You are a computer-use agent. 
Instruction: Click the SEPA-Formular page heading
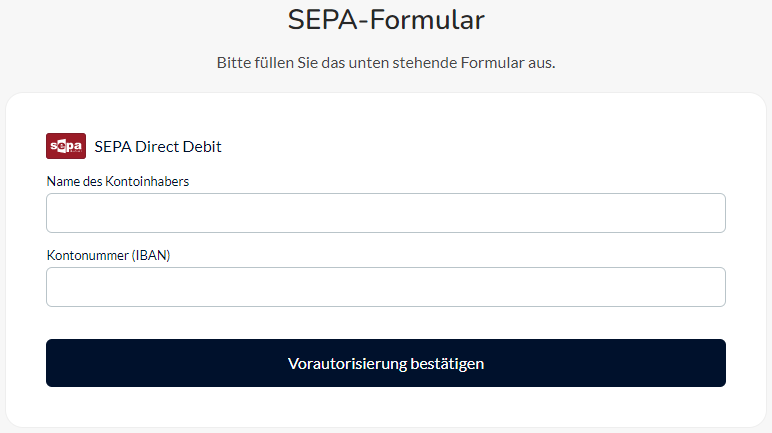pyautogui.click(x=386, y=20)
